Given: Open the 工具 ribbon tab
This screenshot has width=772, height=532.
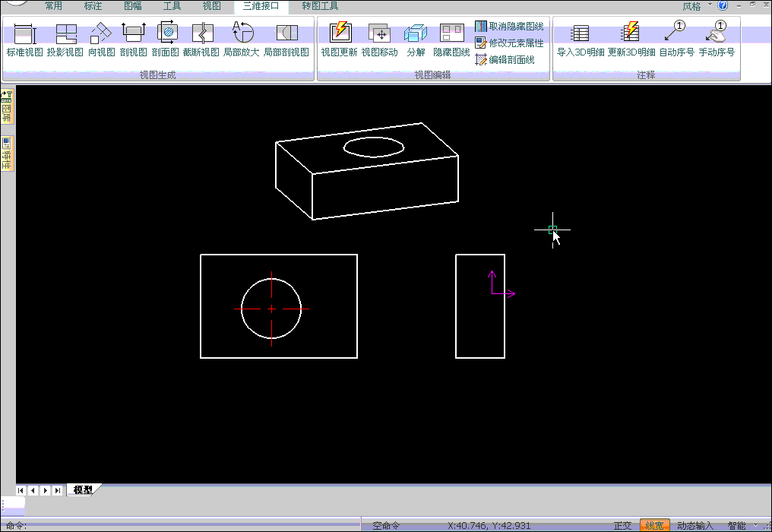Looking at the screenshot, I should 172,6.
